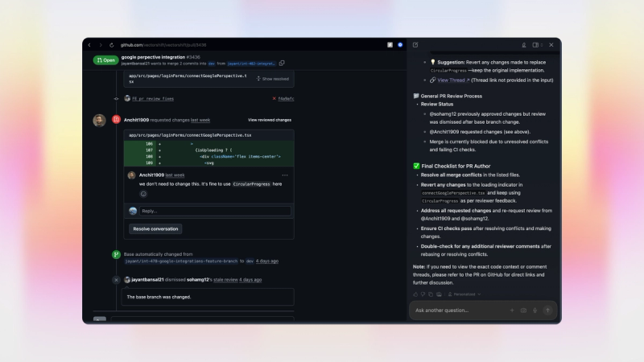Open connectGooglePerspective.tsx file path in review
Viewport: 644px width, 362px height.
click(x=190, y=135)
